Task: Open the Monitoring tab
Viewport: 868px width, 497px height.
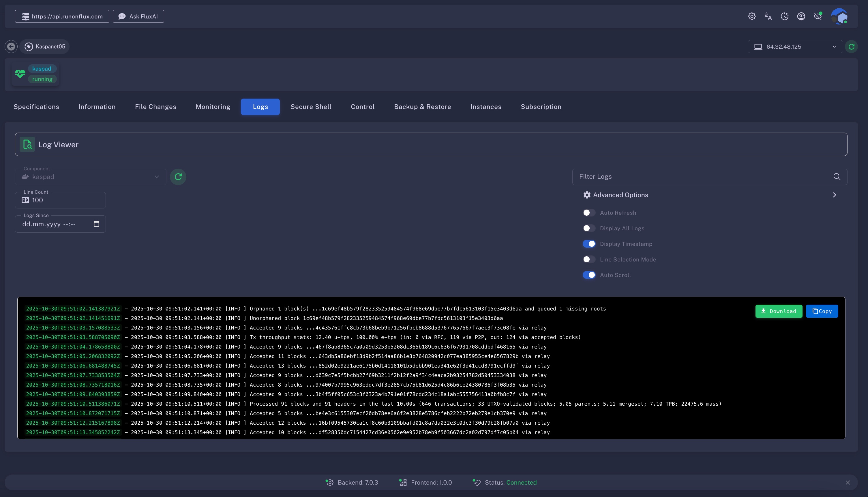Action: [213, 107]
